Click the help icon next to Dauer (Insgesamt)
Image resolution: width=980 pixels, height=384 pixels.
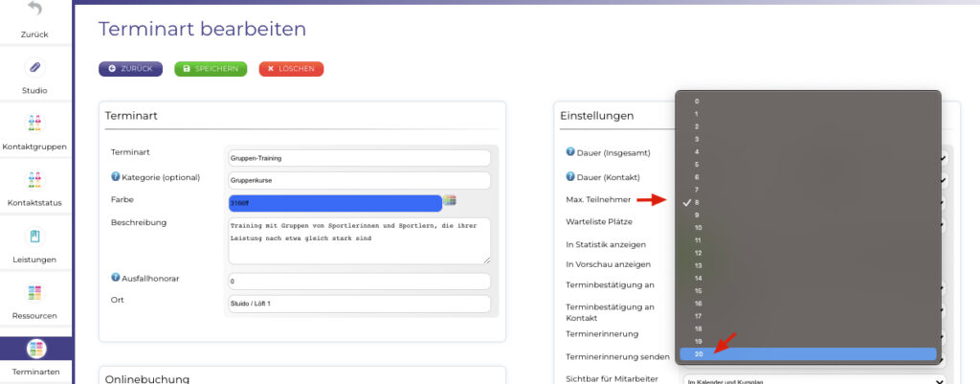pos(570,151)
